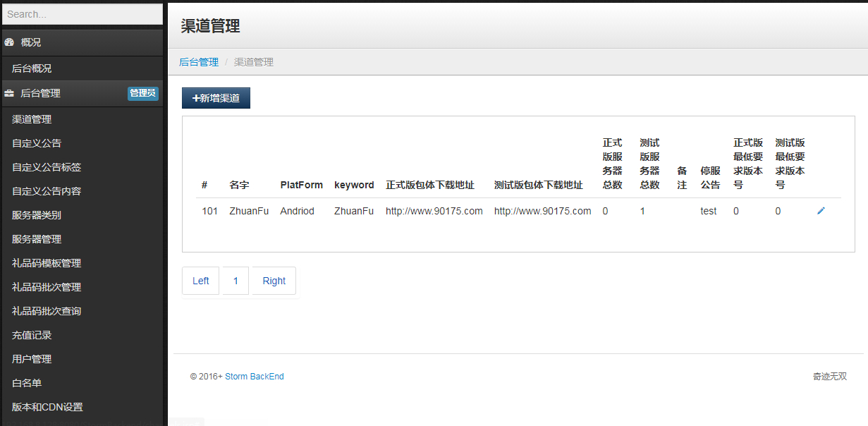Click the dashboard icon beside 概况
The width and height of the screenshot is (868, 426).
[x=9, y=42]
